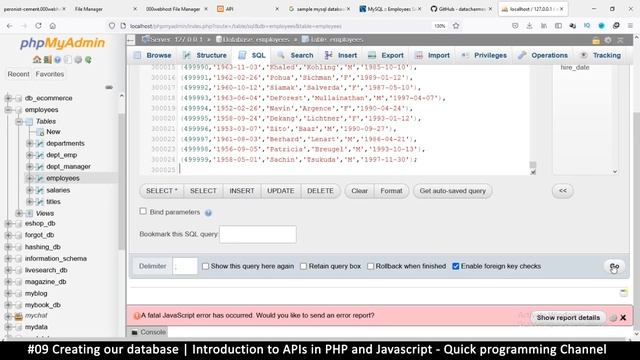640x360 pixels.
Task: Click the log out icon in sidebar
Action: [47, 60]
